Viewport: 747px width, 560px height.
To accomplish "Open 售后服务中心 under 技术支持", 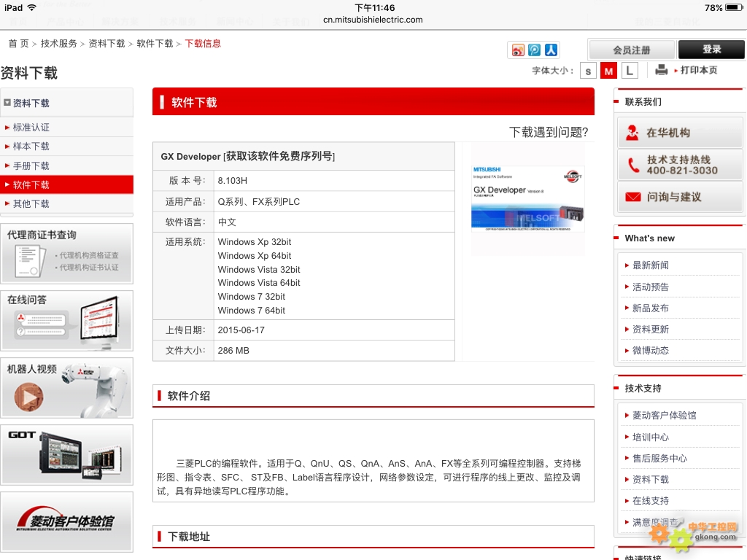I will [x=659, y=458].
